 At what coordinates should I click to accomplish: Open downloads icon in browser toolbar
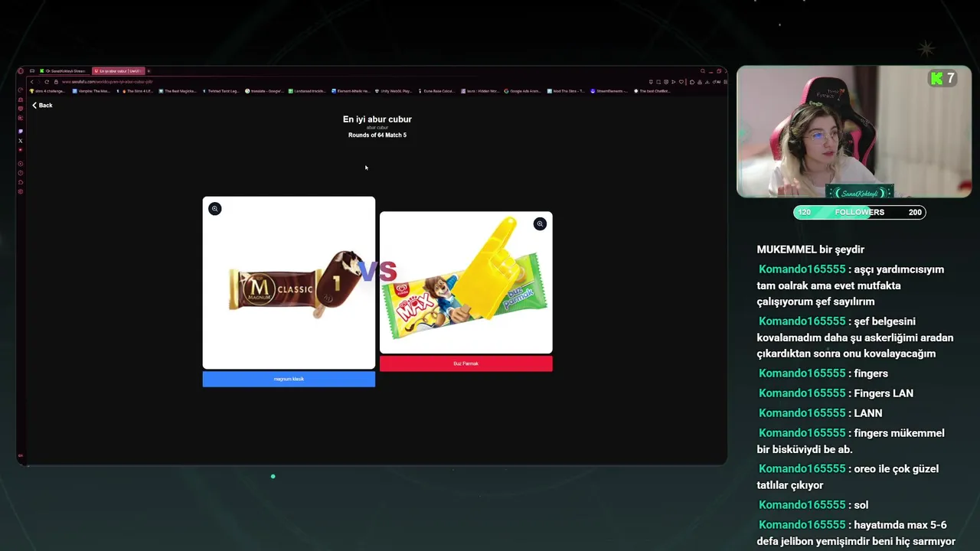(x=707, y=82)
